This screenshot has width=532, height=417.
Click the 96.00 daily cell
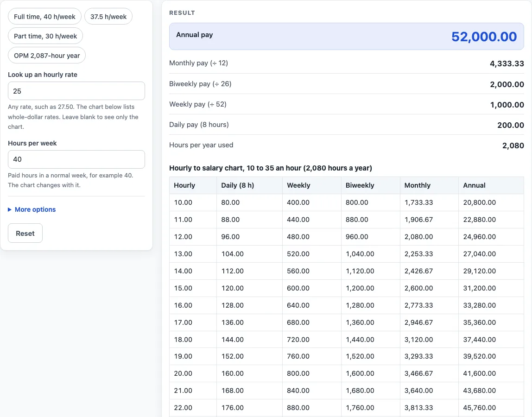tap(250, 237)
